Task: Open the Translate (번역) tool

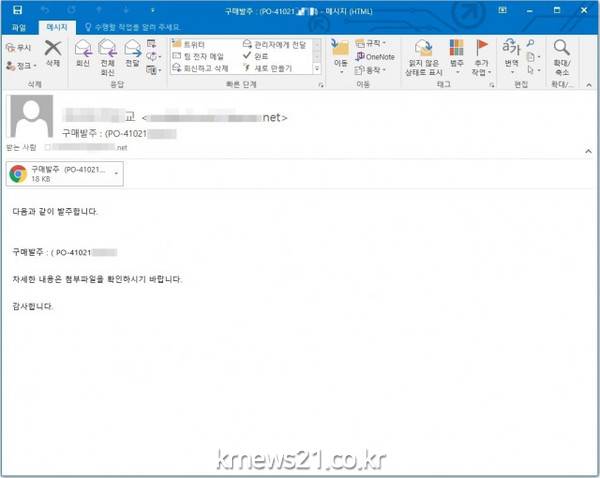Action: point(511,52)
